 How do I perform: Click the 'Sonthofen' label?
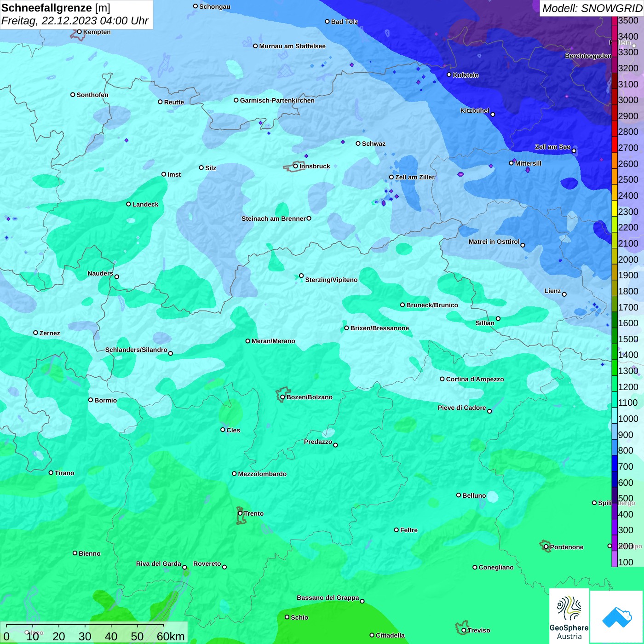point(92,95)
